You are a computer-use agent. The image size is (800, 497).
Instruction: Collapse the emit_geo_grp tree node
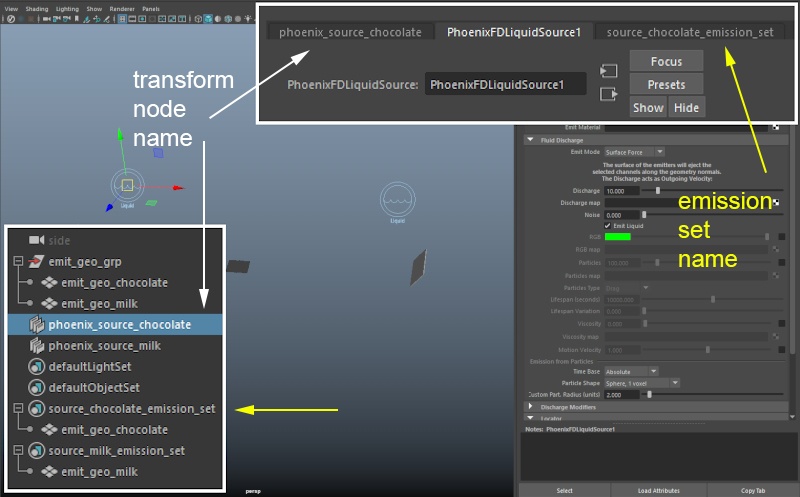pos(18,261)
